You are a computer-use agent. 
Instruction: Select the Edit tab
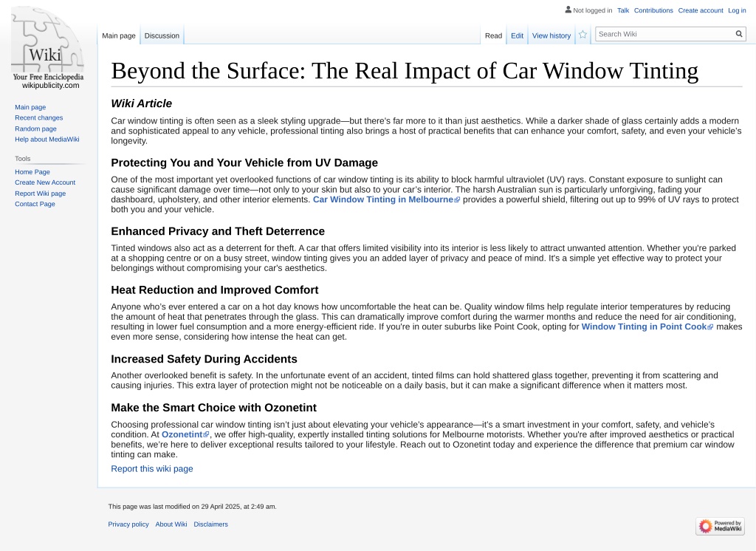click(517, 35)
